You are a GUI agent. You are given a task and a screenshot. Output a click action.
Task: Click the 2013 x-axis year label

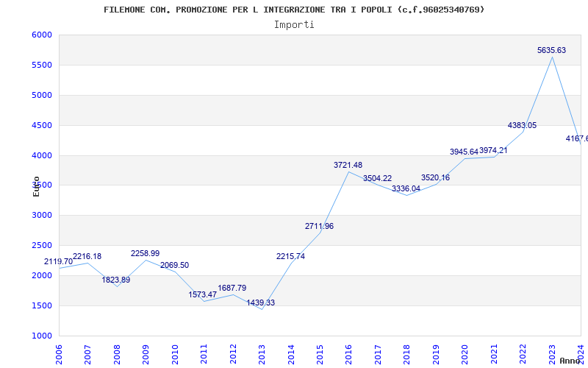coord(262,354)
